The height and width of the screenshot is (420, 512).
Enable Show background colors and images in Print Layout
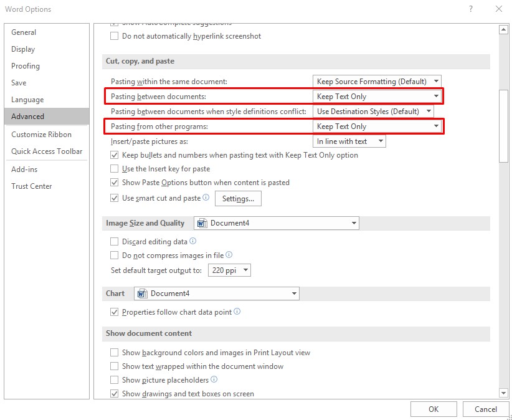point(115,352)
